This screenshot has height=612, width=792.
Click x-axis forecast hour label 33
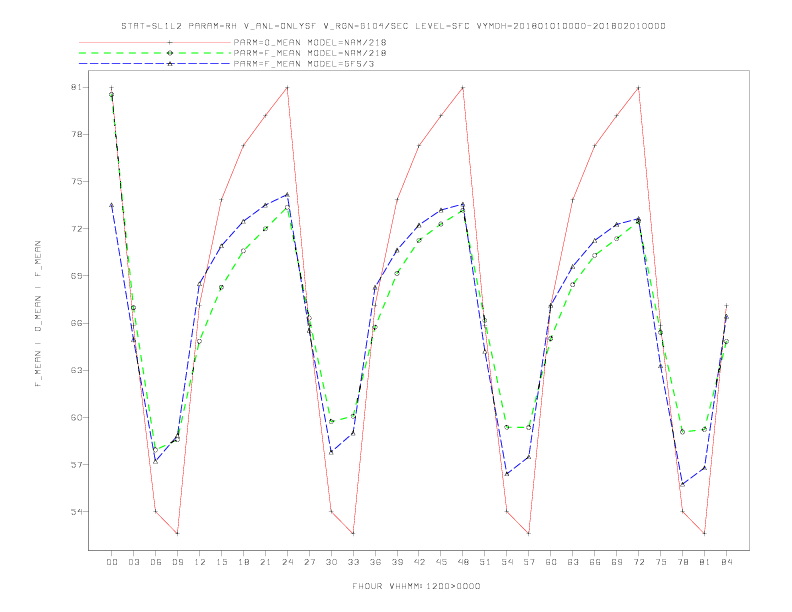[x=353, y=562]
